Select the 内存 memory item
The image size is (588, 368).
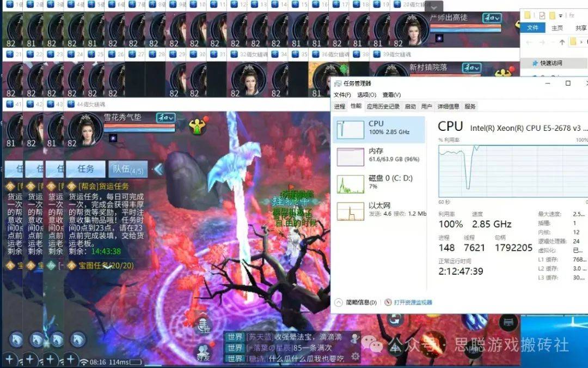(379, 156)
